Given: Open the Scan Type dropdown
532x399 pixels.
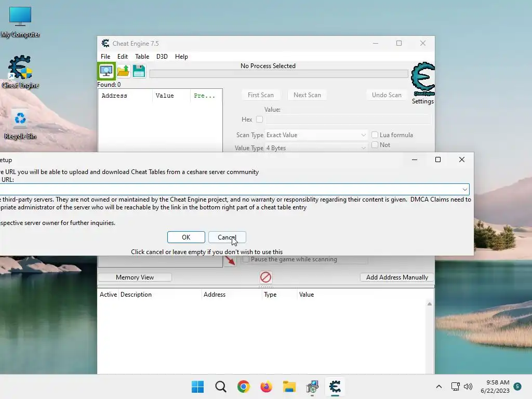Looking at the screenshot, I should [316, 135].
